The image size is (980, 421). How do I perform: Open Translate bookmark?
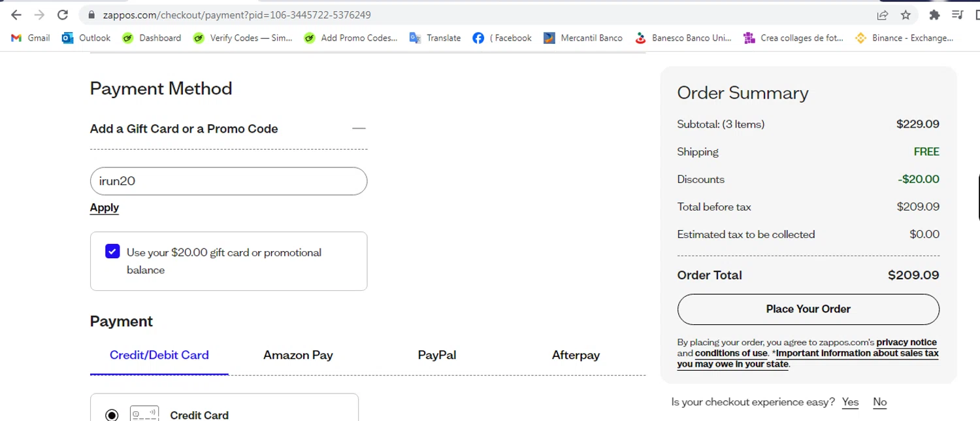click(x=435, y=38)
